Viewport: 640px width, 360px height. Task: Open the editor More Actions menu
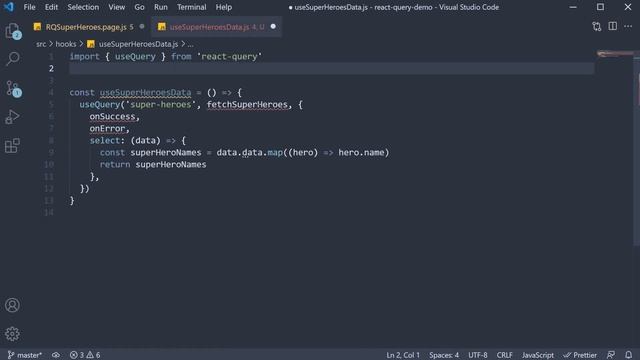click(x=628, y=27)
